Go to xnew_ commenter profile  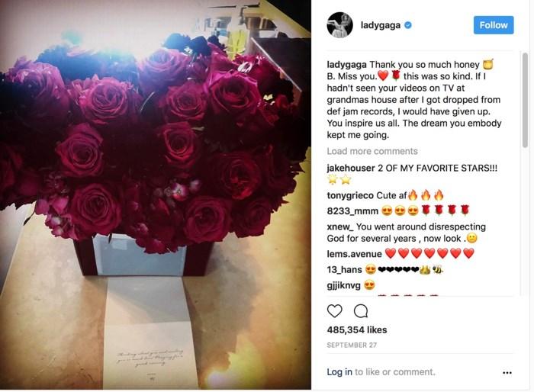tap(340, 227)
